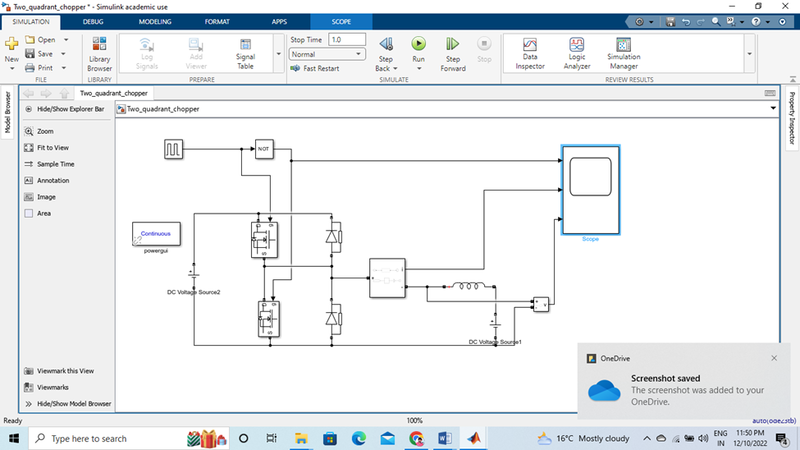Open Microsoft Edge from taskbar
Viewport: 800px width, 450px height.
pyautogui.click(x=359, y=438)
